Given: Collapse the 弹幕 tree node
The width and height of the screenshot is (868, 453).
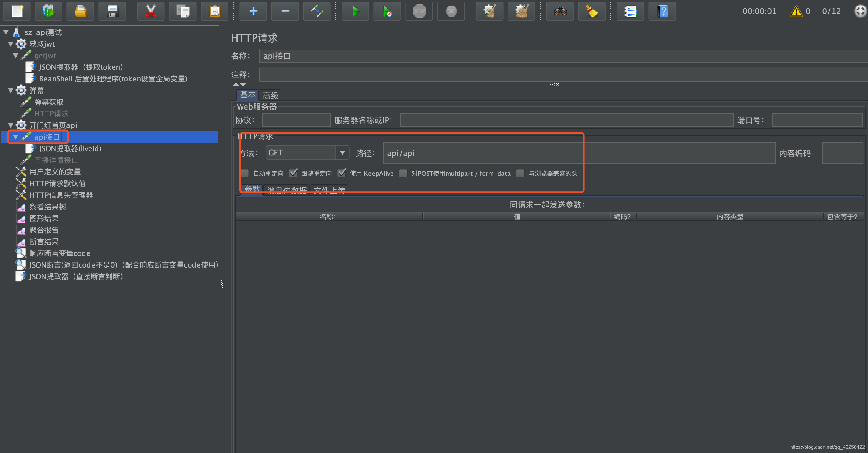Looking at the screenshot, I should 11,90.
